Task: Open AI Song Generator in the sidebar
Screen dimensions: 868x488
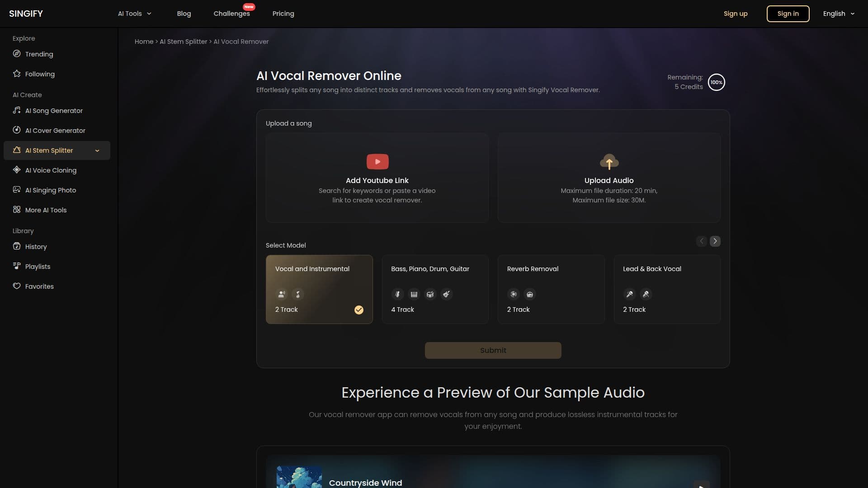Action: pyautogui.click(x=57, y=110)
